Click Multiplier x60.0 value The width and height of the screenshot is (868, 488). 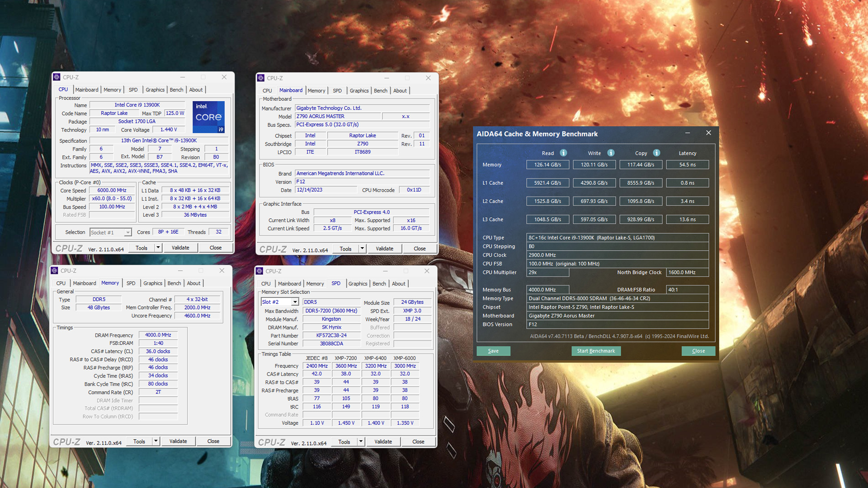tap(112, 199)
